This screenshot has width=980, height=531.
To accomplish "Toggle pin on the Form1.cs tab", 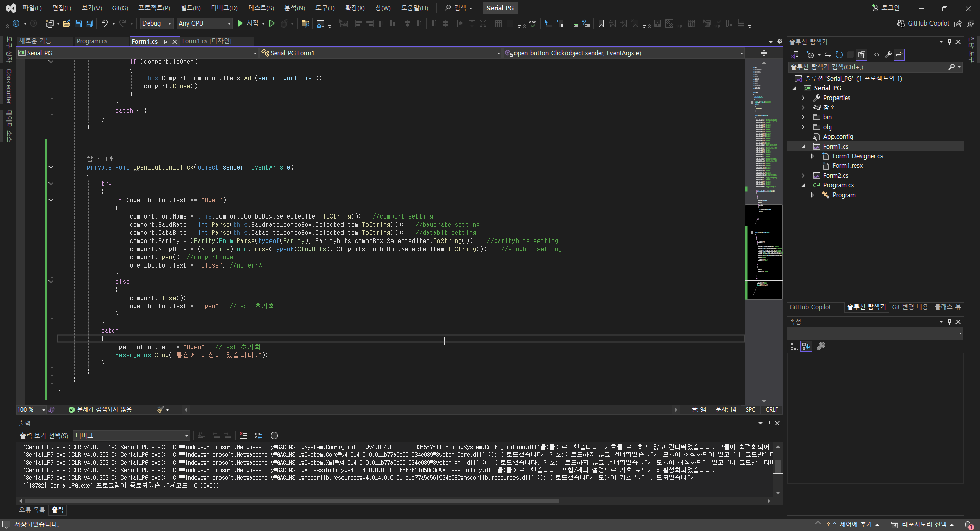I will click(165, 42).
